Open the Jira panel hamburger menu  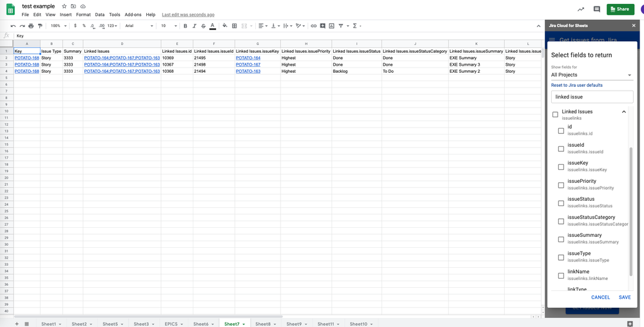click(552, 40)
